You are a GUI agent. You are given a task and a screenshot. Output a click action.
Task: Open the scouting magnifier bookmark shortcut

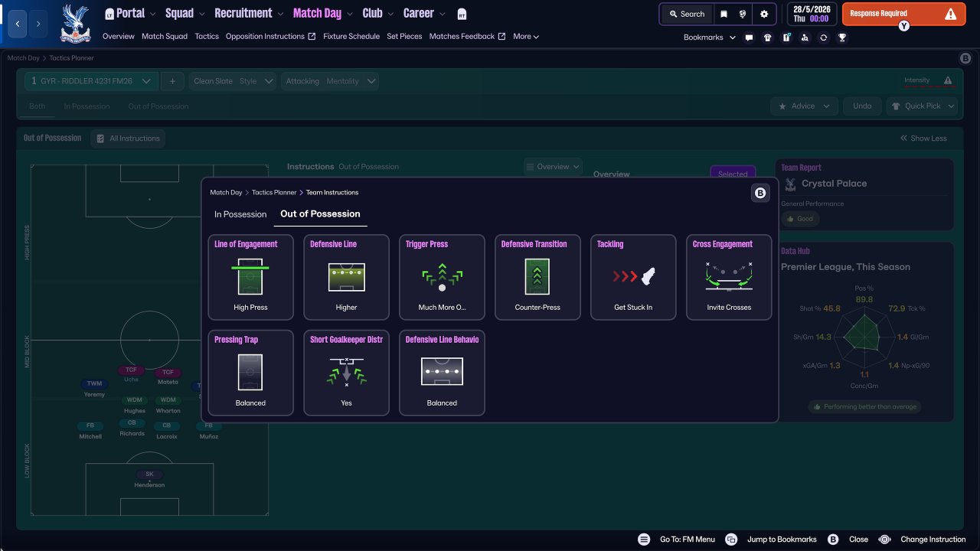coord(804,37)
